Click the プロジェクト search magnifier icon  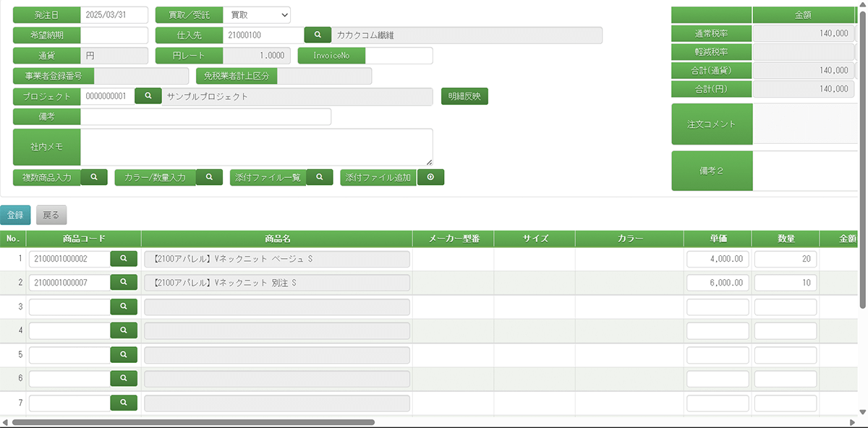148,96
